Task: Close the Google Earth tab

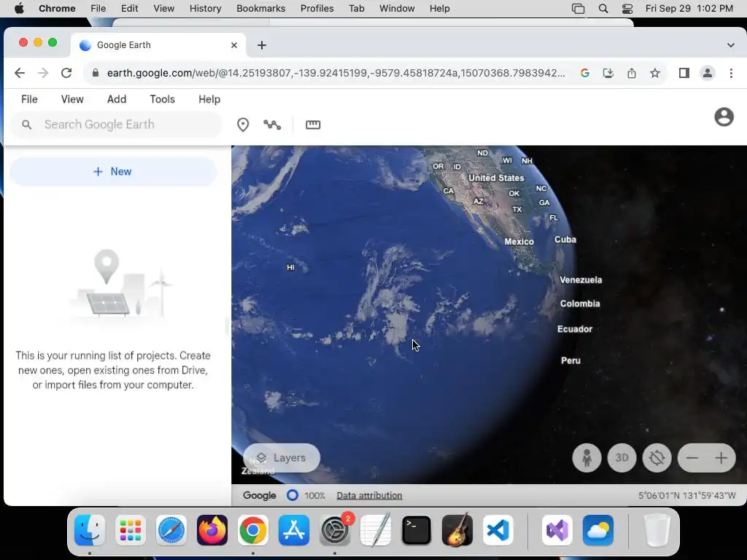Action: (x=234, y=44)
